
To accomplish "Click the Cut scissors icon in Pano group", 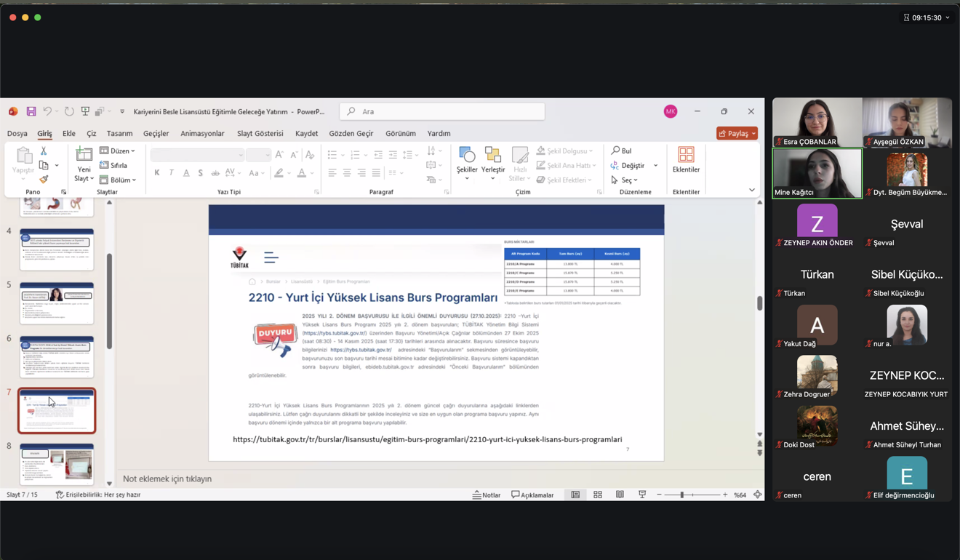I will click(44, 151).
